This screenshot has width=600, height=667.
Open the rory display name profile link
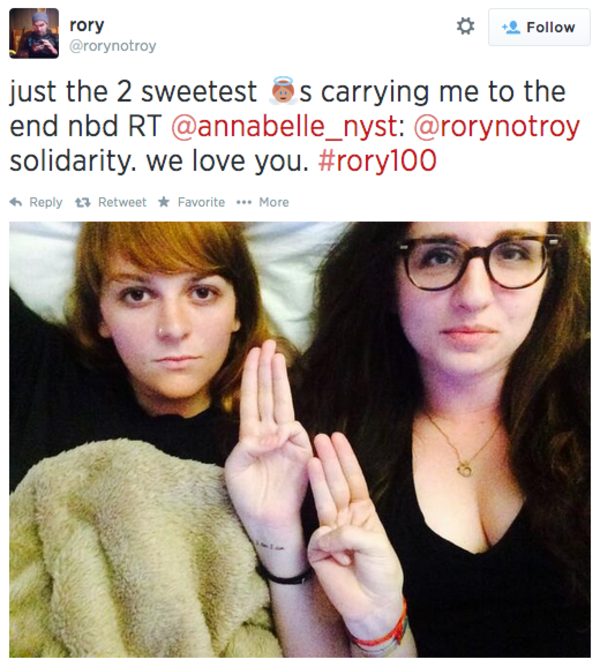tap(87, 26)
